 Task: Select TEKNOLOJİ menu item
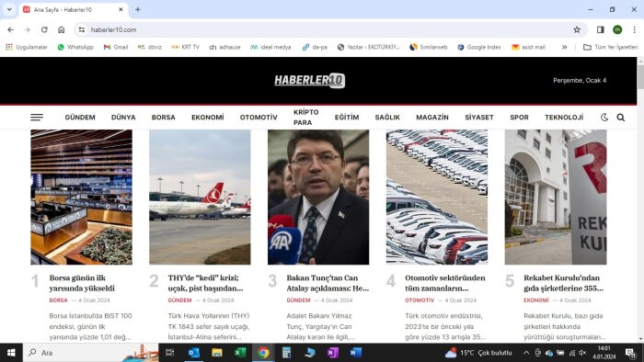564,118
